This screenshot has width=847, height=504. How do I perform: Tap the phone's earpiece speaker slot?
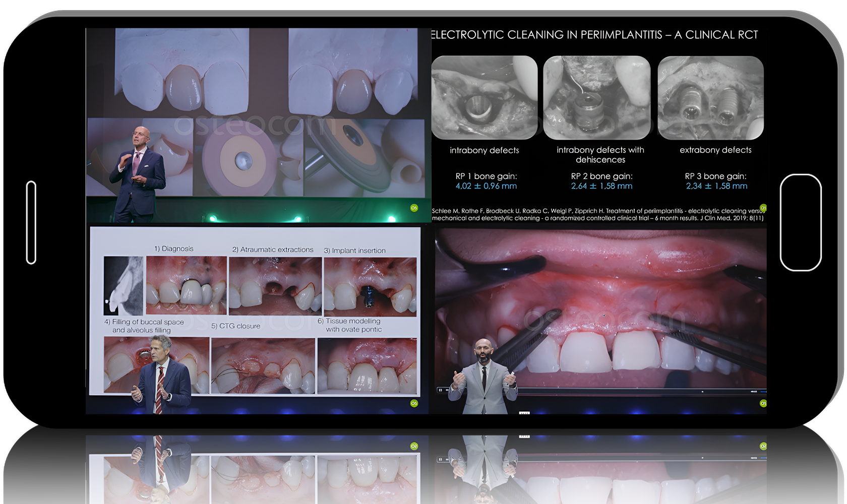click(x=31, y=222)
